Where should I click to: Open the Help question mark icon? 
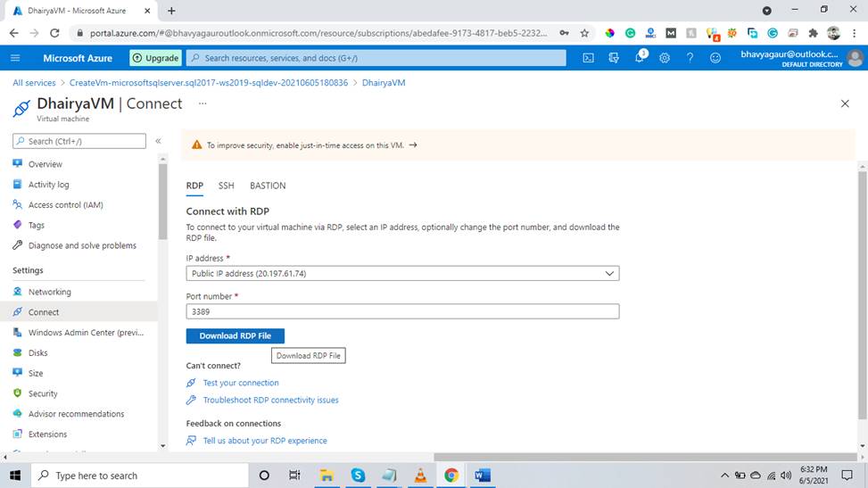click(690, 58)
